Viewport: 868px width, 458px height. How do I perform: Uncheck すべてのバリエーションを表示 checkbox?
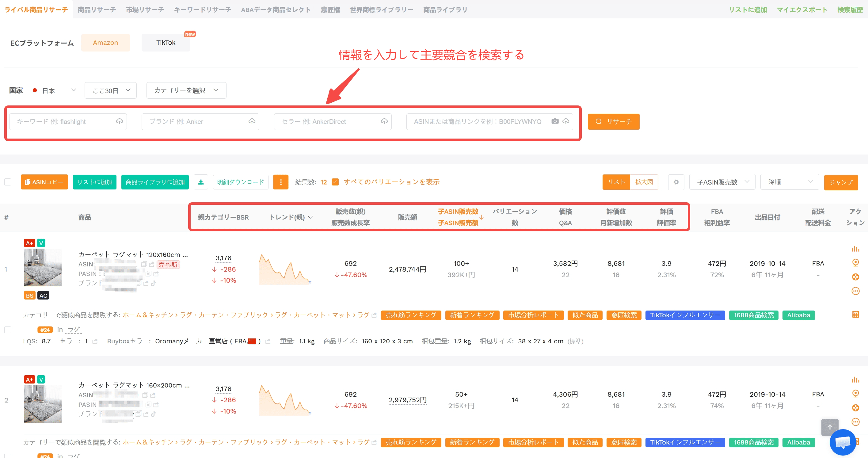[x=335, y=182]
